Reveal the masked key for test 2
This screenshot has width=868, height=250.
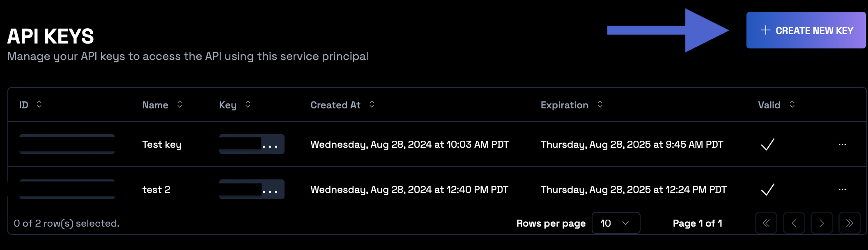click(270, 190)
